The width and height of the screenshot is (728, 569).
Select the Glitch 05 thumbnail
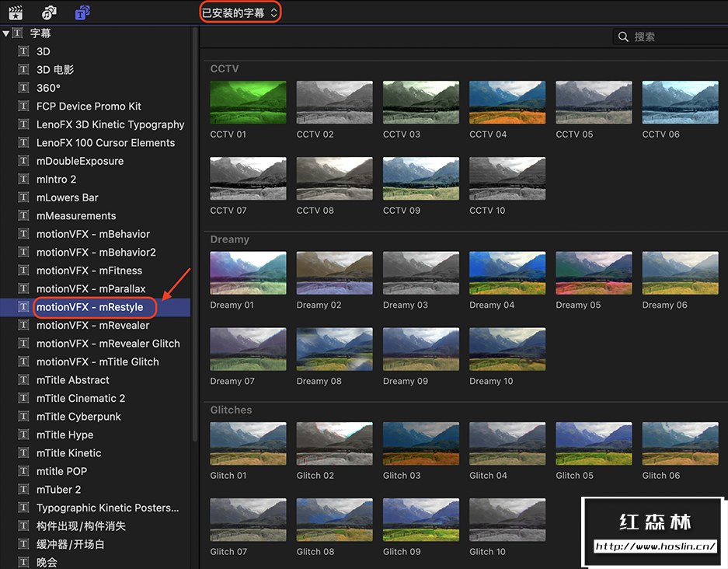594,444
